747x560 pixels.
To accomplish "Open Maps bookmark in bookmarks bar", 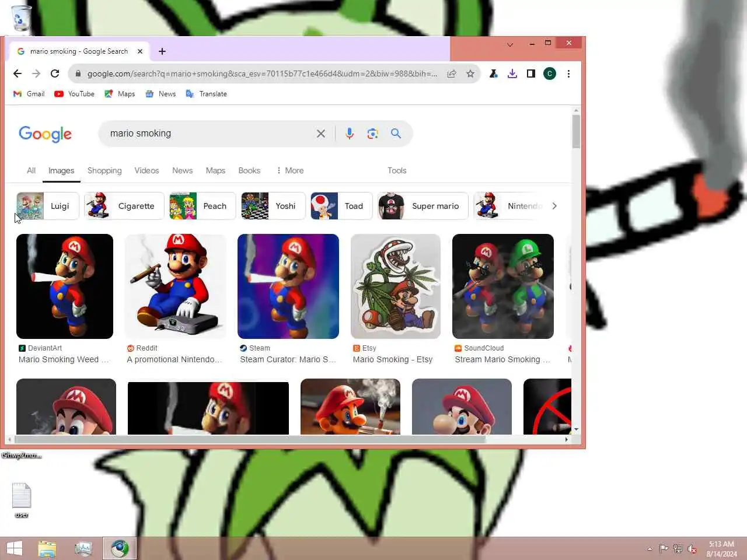I will pyautogui.click(x=120, y=94).
